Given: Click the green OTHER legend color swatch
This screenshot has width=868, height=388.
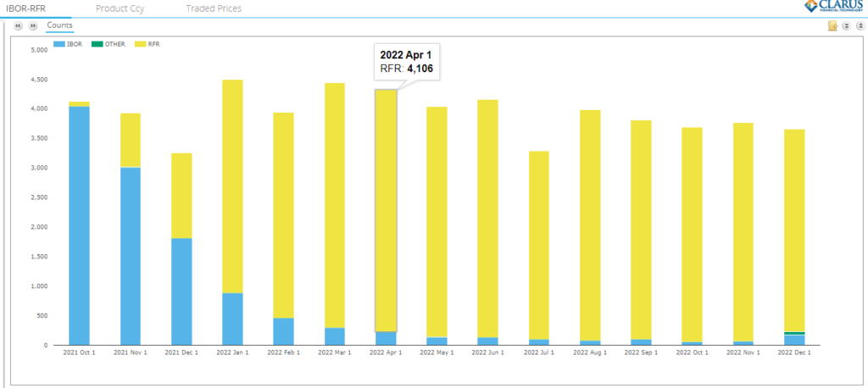Looking at the screenshot, I should click(x=97, y=44).
